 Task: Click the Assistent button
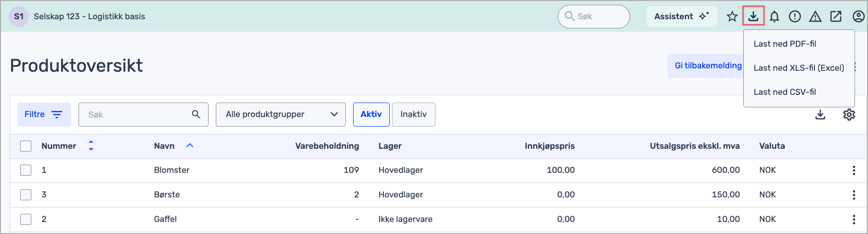click(x=681, y=16)
